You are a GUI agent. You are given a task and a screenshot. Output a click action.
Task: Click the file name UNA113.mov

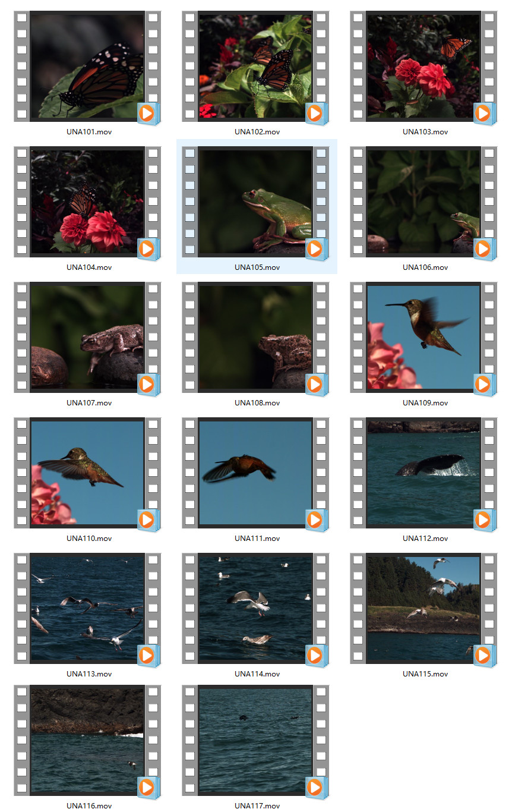[89, 674]
